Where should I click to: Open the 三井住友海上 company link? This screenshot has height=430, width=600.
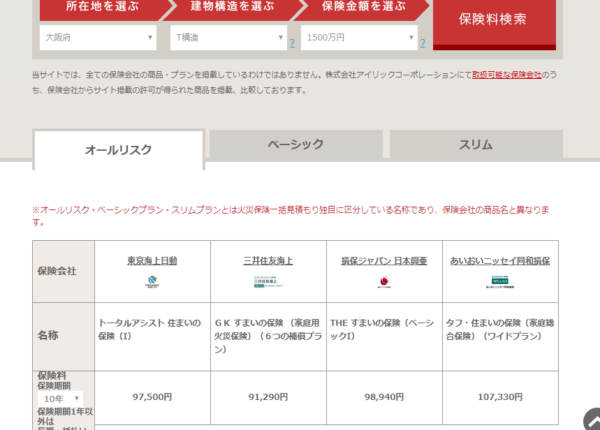tap(268, 261)
